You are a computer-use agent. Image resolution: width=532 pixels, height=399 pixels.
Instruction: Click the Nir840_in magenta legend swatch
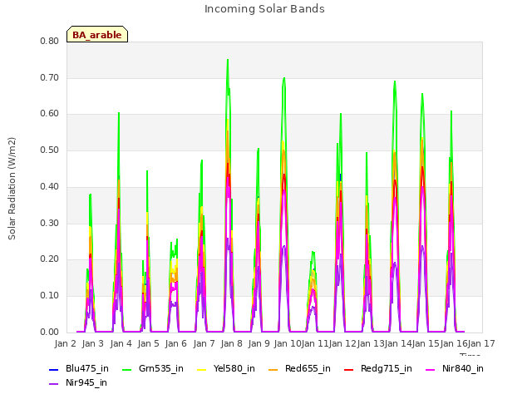point(431,369)
